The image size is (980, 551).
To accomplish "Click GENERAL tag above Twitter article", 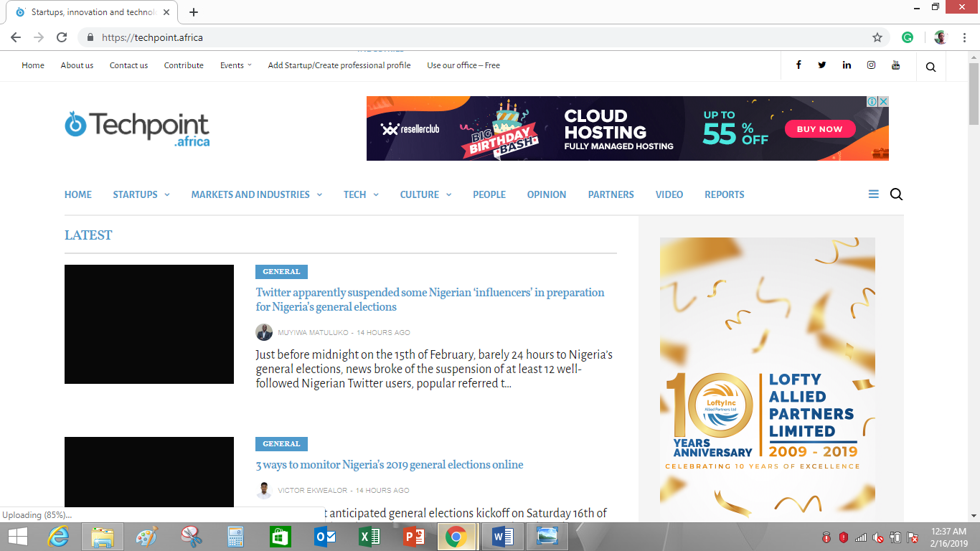I will click(x=281, y=272).
